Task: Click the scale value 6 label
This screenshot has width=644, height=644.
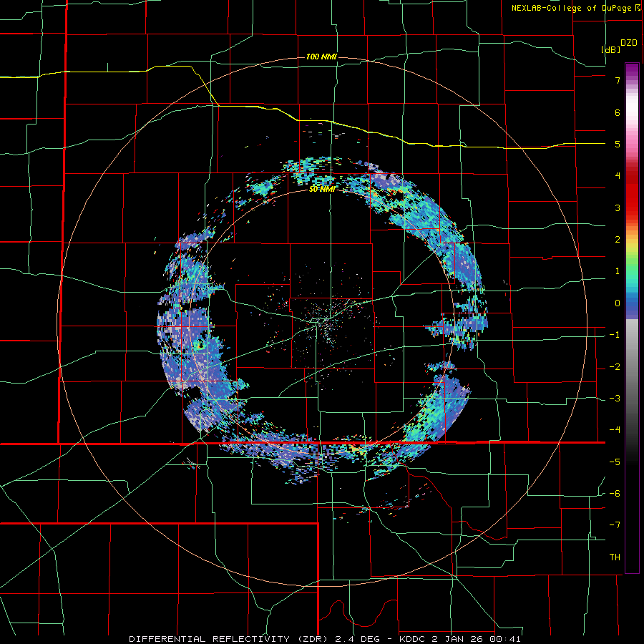Action: tap(618, 112)
